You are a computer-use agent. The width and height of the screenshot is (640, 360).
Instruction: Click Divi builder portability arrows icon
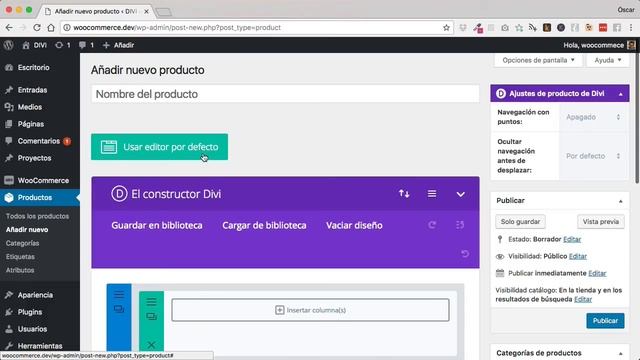404,194
